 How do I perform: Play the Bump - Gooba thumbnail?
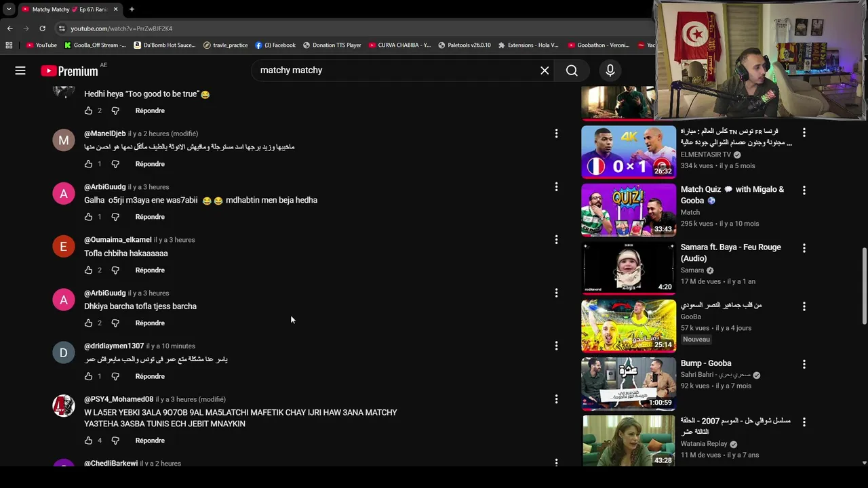[x=629, y=384]
